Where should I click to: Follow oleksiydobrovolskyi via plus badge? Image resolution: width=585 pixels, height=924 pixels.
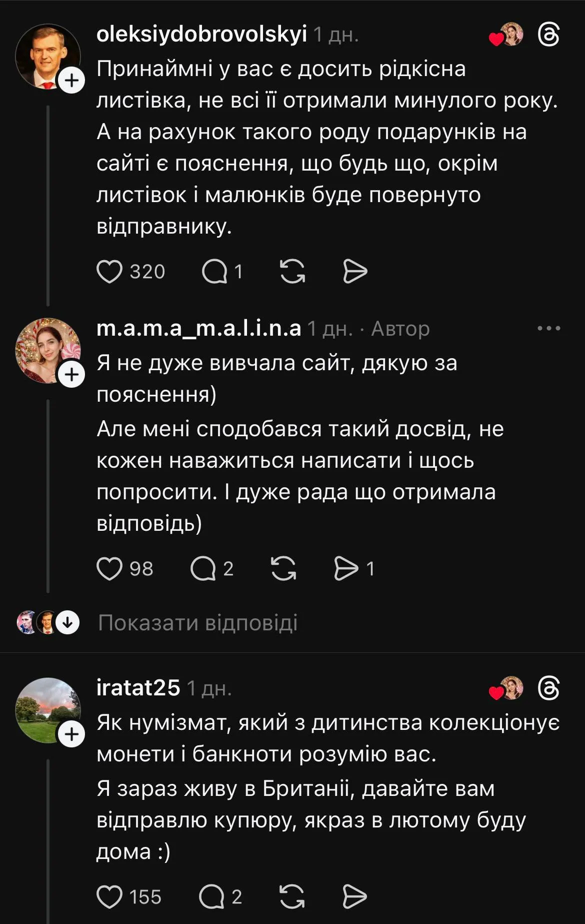click(72, 80)
